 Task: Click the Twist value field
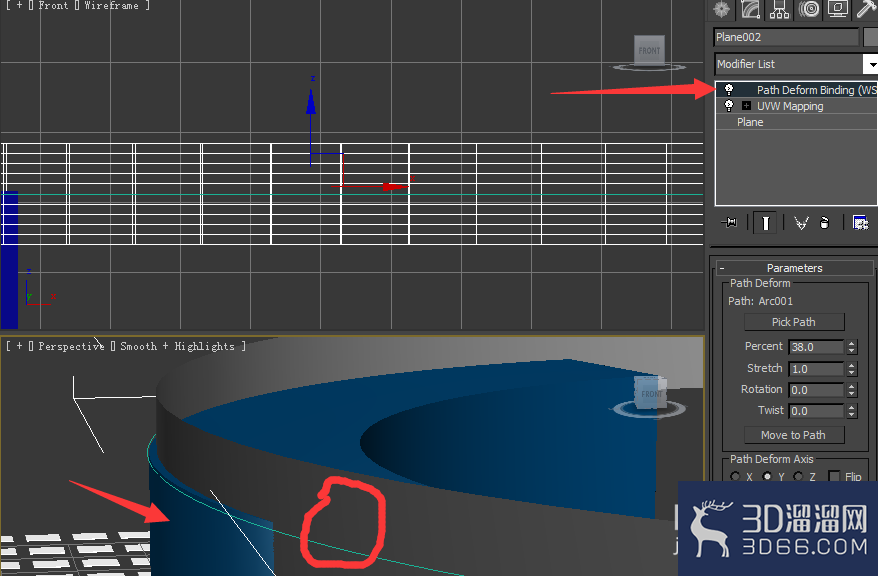tap(816, 411)
